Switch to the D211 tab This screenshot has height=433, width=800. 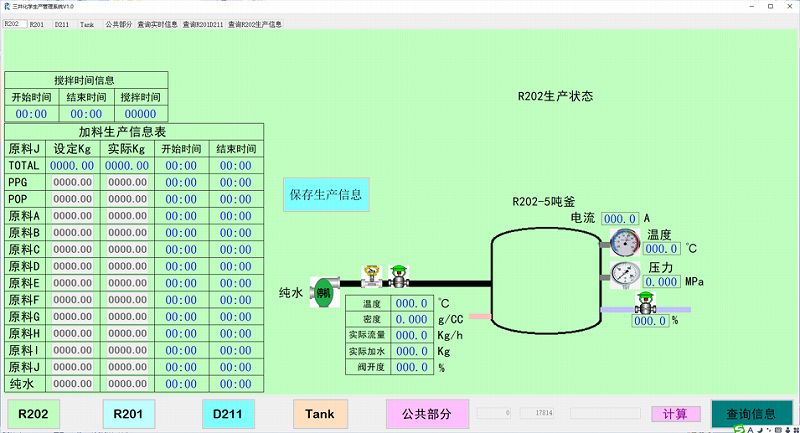point(62,24)
